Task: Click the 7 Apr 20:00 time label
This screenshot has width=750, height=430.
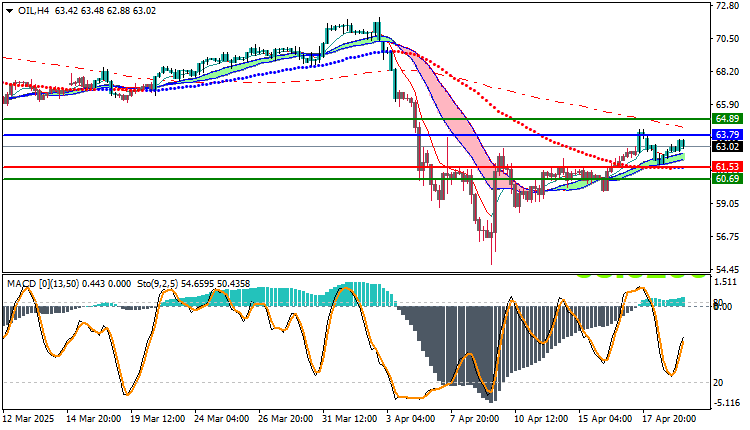Action: pos(475,419)
